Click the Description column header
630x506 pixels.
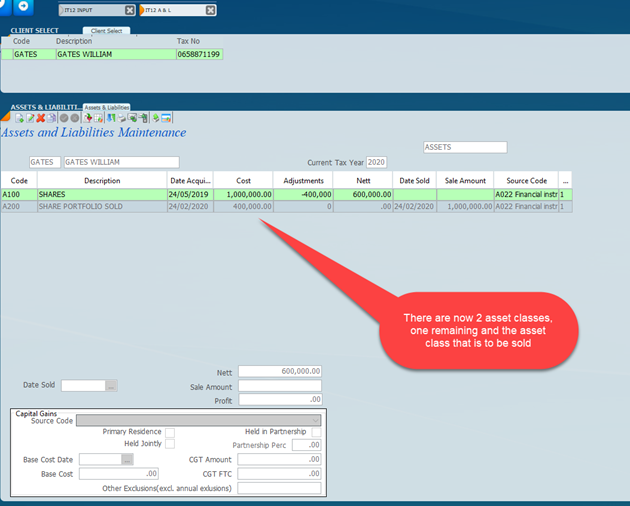pos(101,181)
